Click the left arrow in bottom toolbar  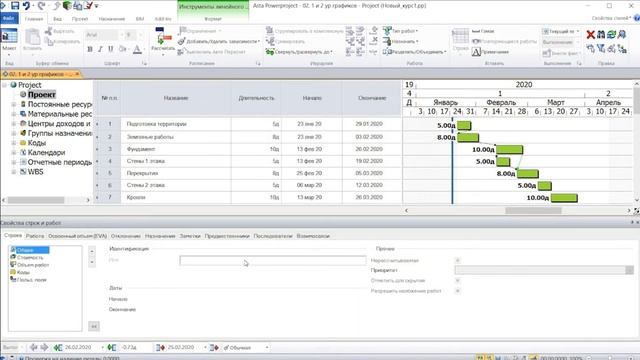tap(33, 348)
